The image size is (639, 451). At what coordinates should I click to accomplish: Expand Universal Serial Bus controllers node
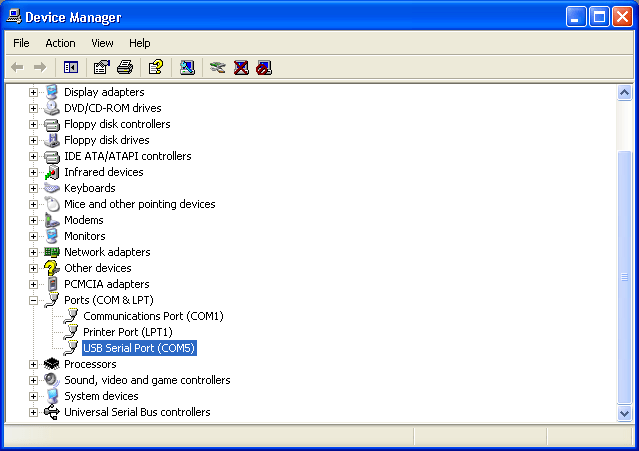pos(33,413)
